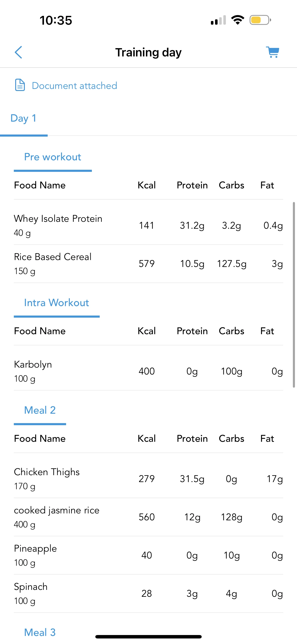Open the shopping cart icon

click(273, 52)
